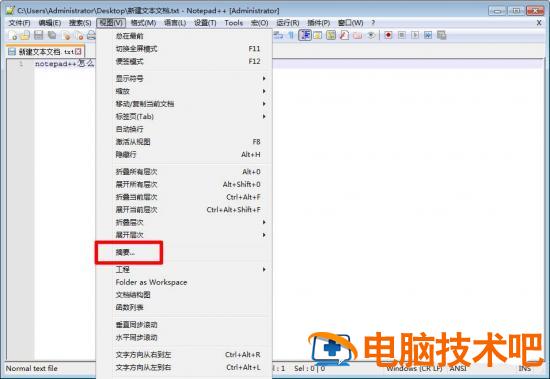Select the 摘要... menu entry

pyautogui.click(x=185, y=252)
